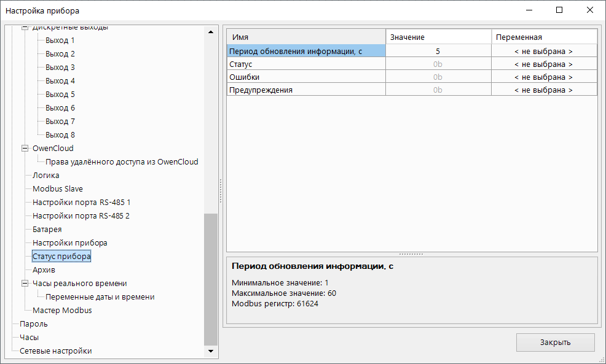Open Сетевые настройки item

[x=55, y=351]
